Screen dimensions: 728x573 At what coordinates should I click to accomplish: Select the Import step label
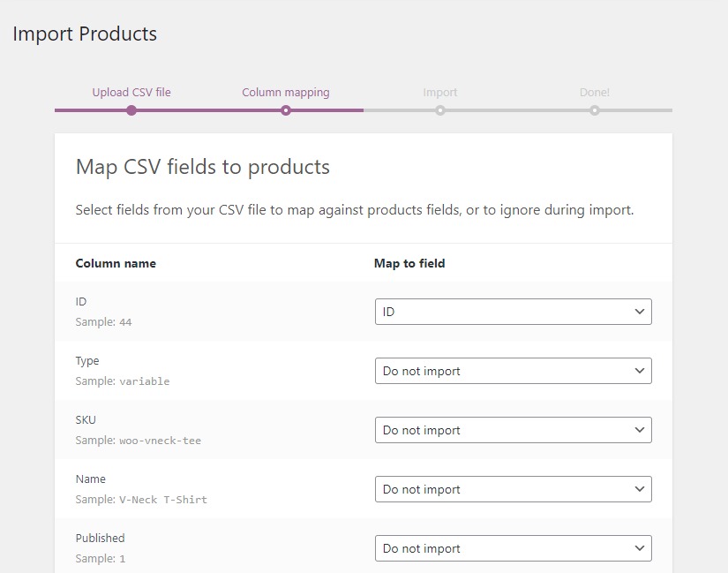pos(440,92)
